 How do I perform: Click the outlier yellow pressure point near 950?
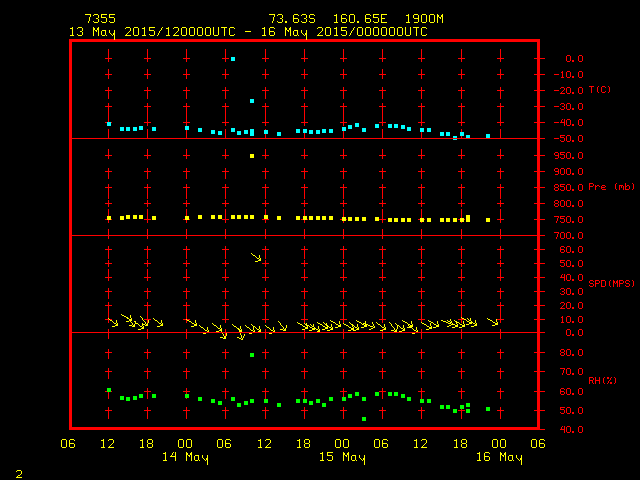[252, 156]
